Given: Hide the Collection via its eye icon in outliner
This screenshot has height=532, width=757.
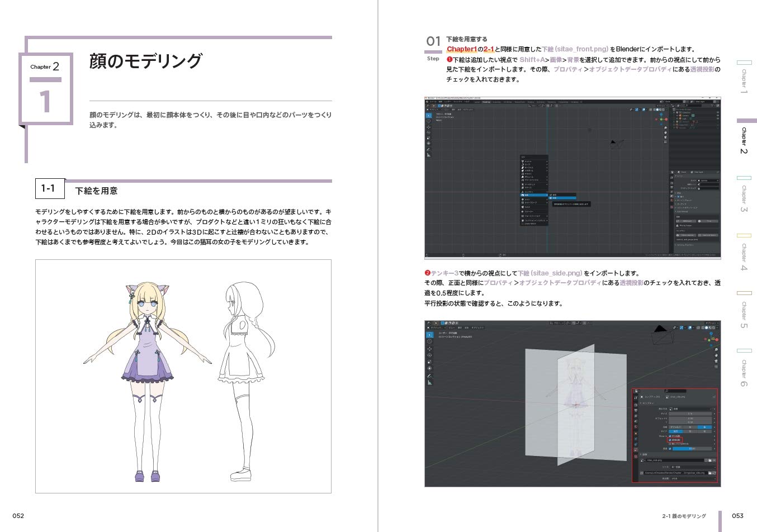Looking at the screenshot, I should [x=718, y=112].
